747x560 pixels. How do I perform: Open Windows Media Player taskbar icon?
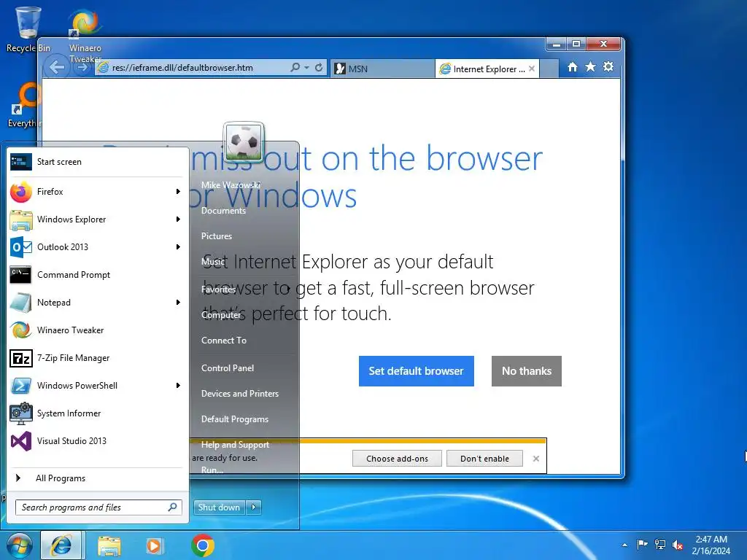[x=155, y=545]
